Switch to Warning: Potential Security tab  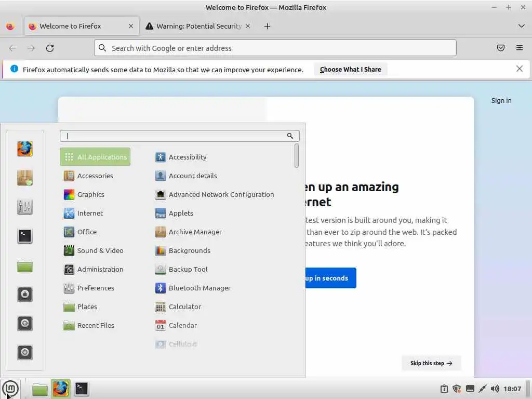[198, 26]
